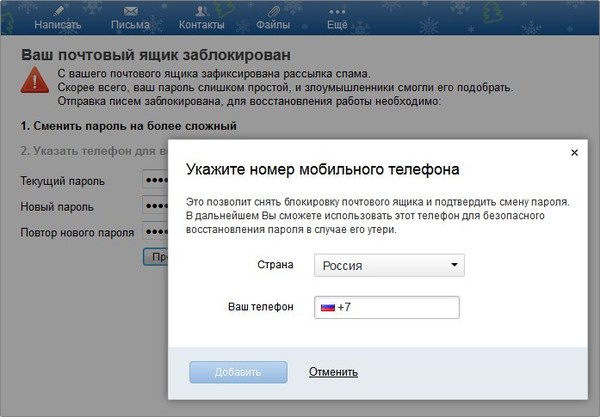This screenshot has width=600, height=417.
Task: Click the partially hidden button below password fields
Action: pyautogui.click(x=156, y=257)
